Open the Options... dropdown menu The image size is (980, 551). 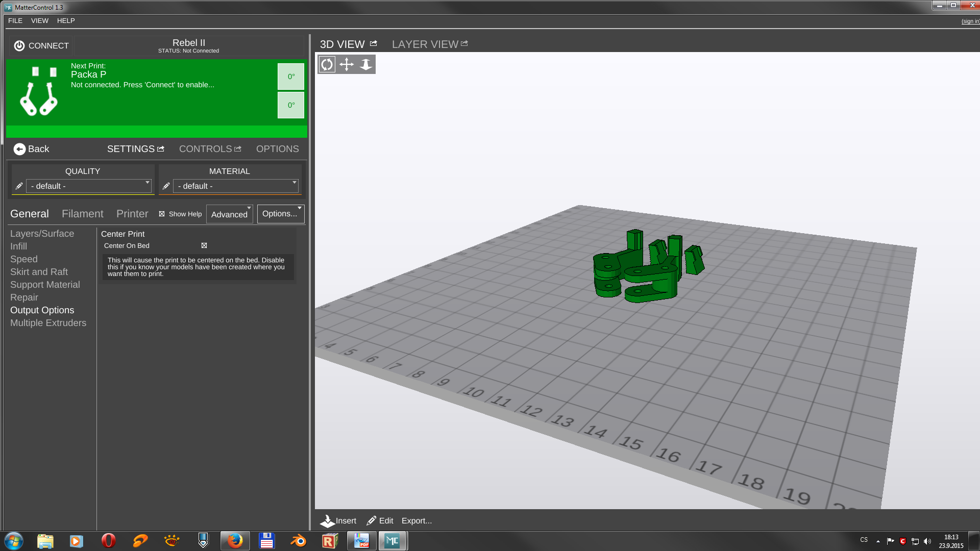[x=281, y=214]
